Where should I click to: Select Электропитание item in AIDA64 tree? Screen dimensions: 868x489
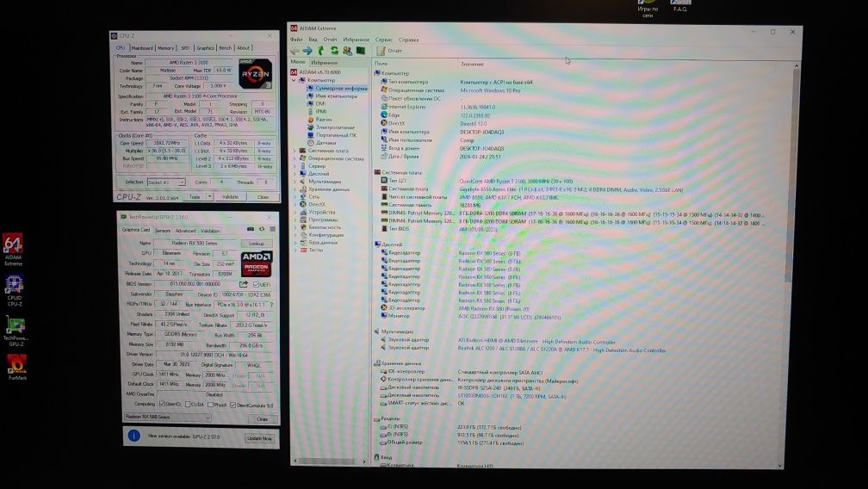[331, 127]
